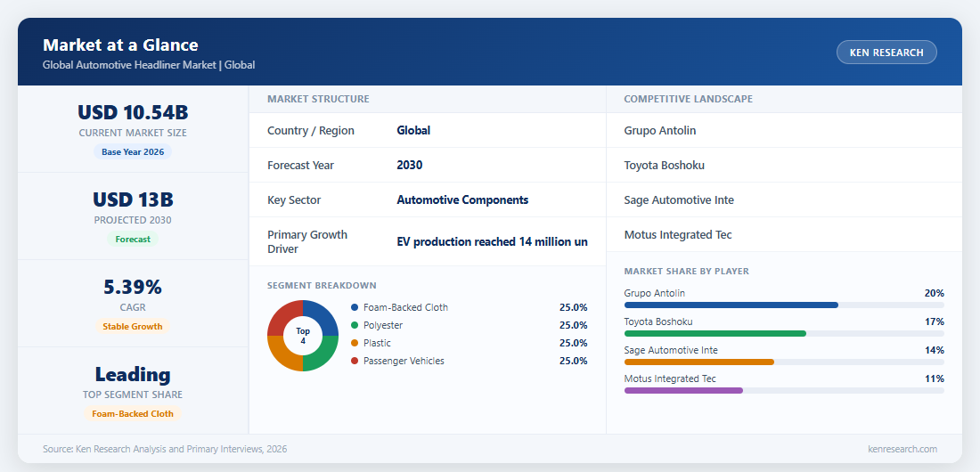Image resolution: width=980 pixels, height=472 pixels.
Task: Click the Toyota Boshoku green share bar
Action: (715, 334)
